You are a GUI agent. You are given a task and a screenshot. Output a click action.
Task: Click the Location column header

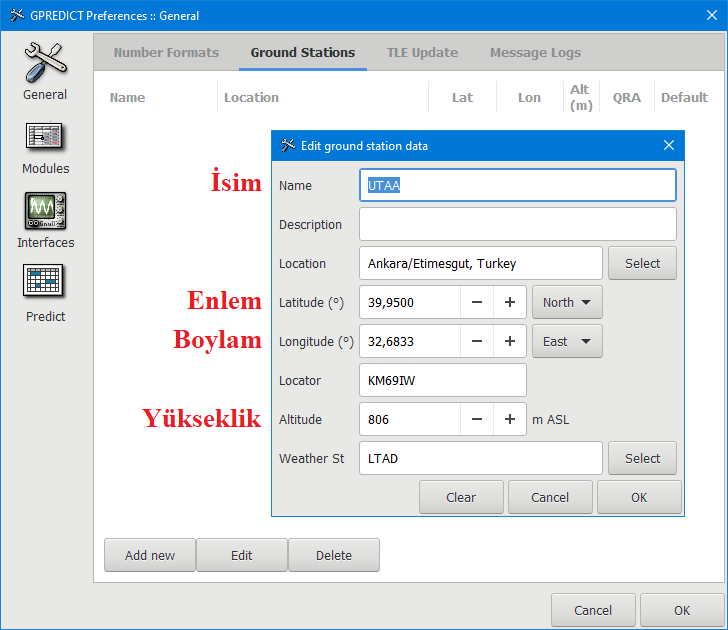pos(251,97)
